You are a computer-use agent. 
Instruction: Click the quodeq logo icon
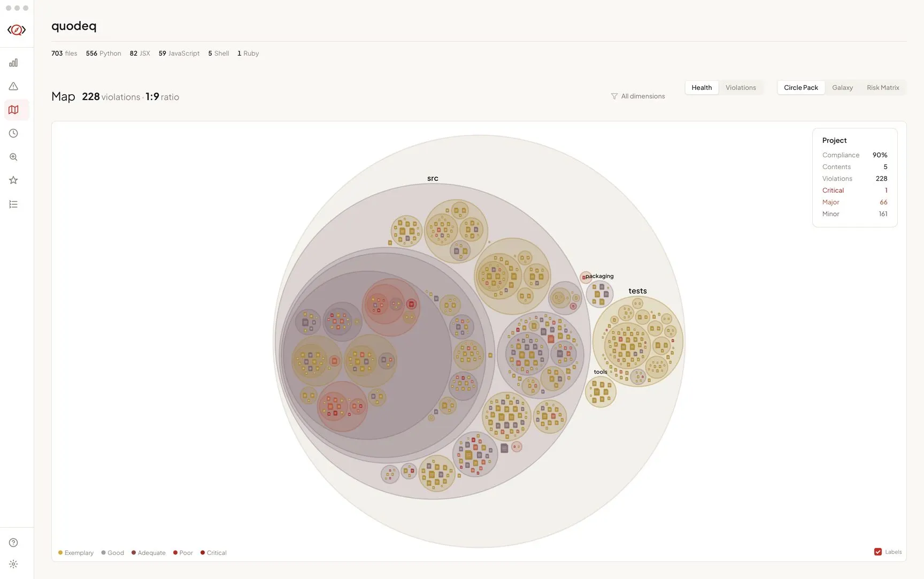tap(17, 30)
